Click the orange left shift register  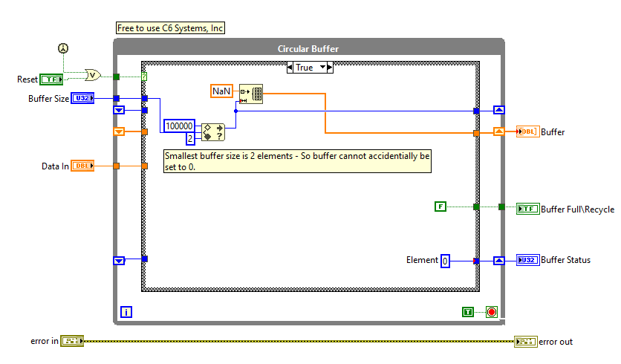click(x=119, y=131)
